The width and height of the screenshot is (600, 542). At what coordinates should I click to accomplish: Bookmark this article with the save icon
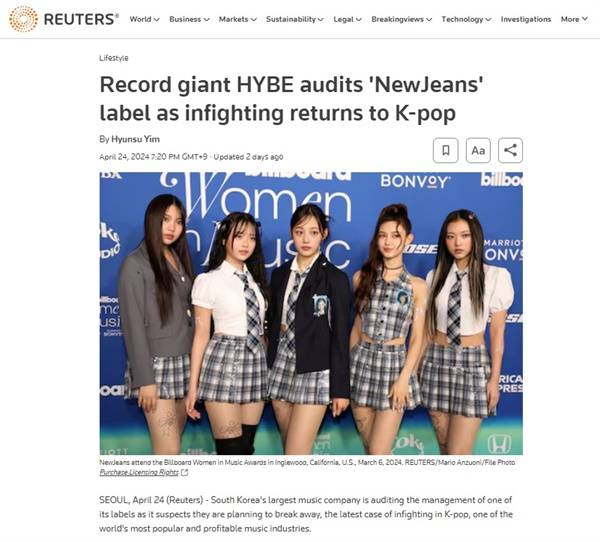[445, 150]
